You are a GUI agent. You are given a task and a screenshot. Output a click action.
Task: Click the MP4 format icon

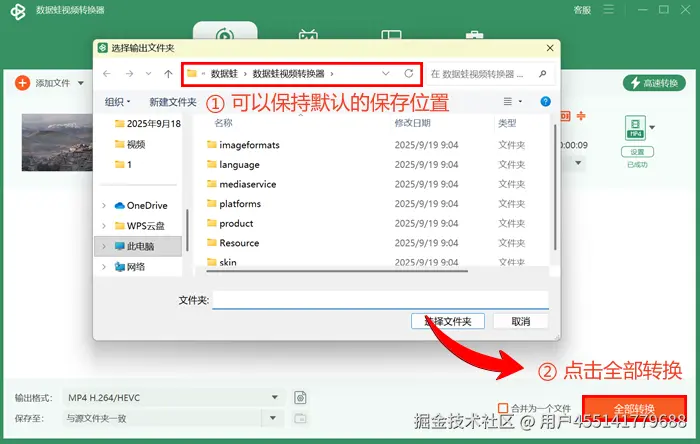tap(635, 128)
